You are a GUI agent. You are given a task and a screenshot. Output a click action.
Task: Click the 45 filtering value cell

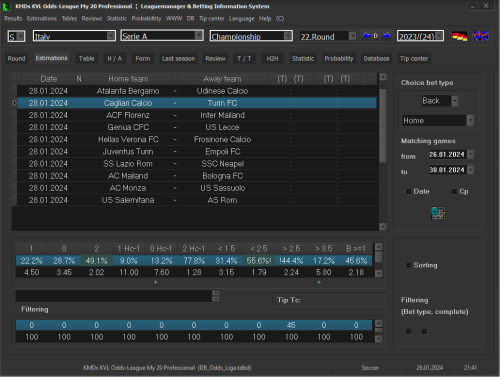pos(291,325)
